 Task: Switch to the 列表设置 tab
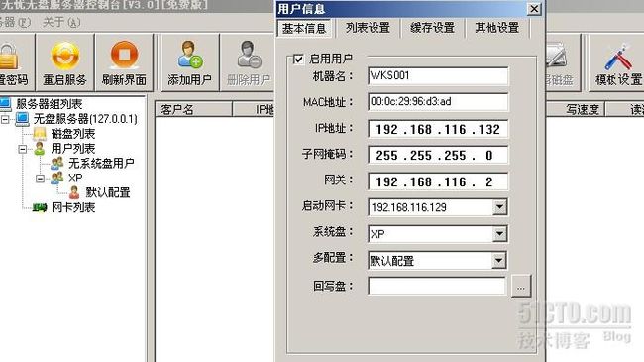point(368,28)
